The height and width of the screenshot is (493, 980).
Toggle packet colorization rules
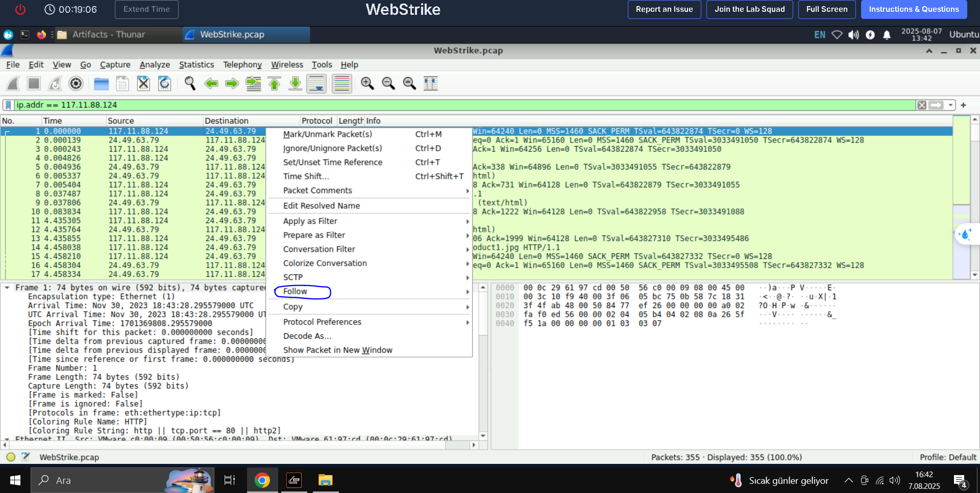(x=342, y=83)
